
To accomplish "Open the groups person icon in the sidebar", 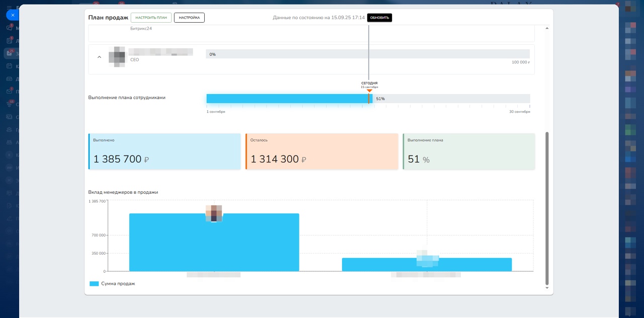I will point(9,129).
